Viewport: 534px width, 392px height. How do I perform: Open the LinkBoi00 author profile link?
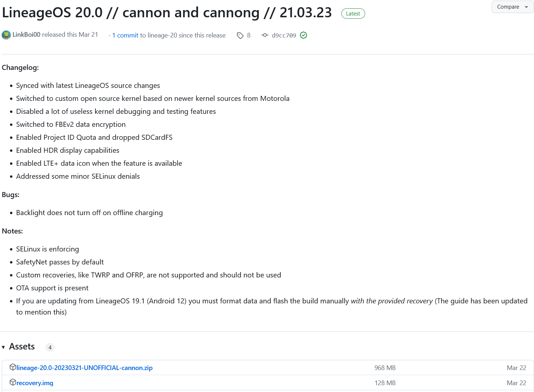pos(26,35)
